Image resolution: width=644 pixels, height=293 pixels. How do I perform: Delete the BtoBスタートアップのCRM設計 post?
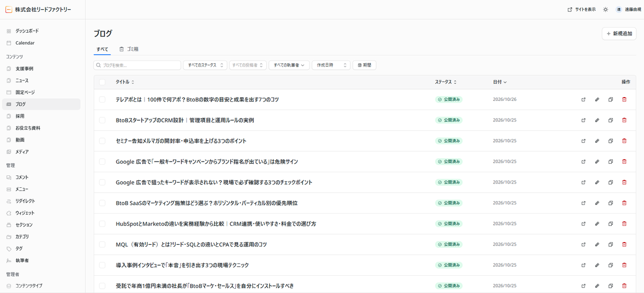[x=624, y=120]
